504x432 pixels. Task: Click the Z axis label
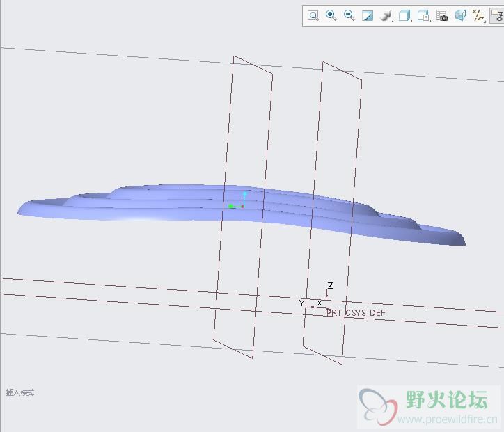click(330, 285)
